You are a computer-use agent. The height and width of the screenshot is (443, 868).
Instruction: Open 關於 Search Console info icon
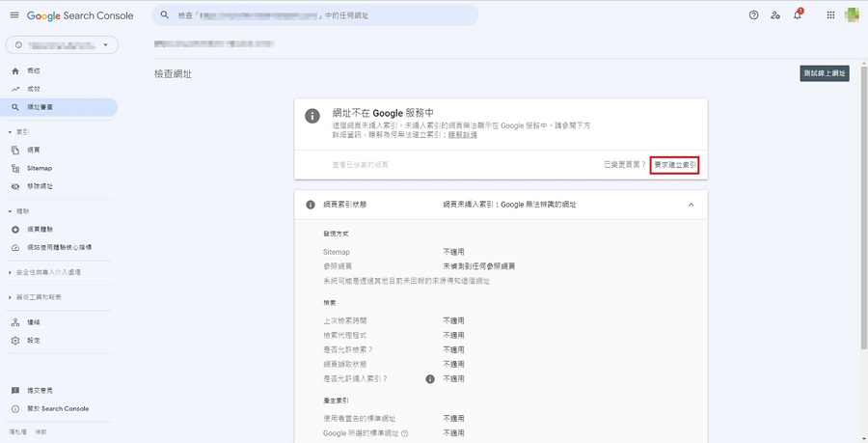tap(15, 408)
